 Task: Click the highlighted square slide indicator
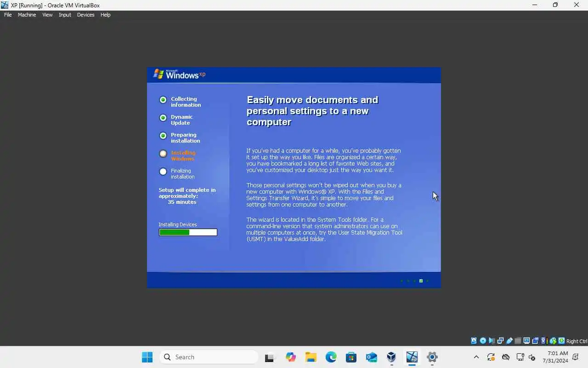tap(421, 281)
